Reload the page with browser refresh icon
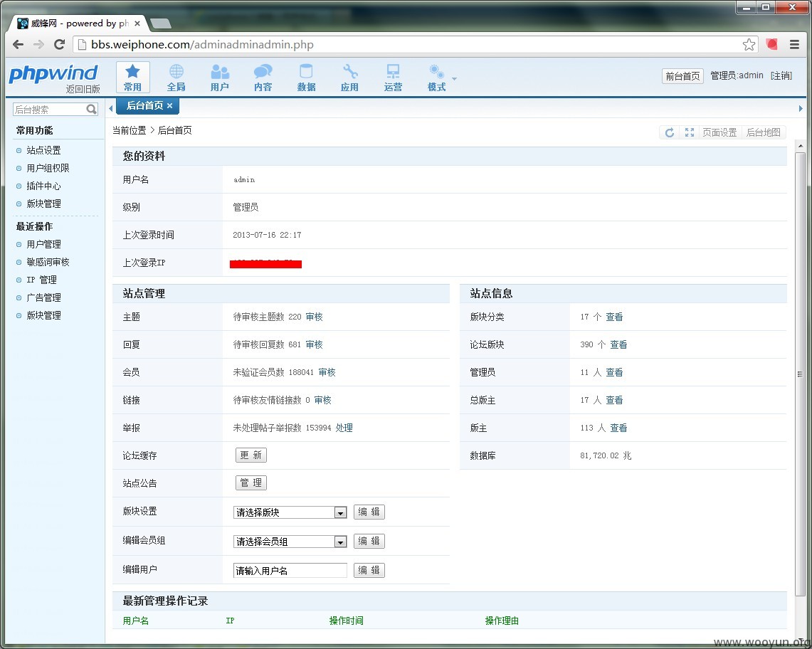812x649 pixels. (60, 45)
